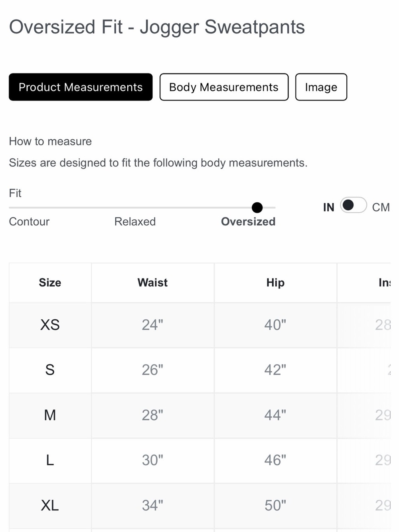Select the L size row
Screen dimensions: 399x532
(x=199, y=461)
